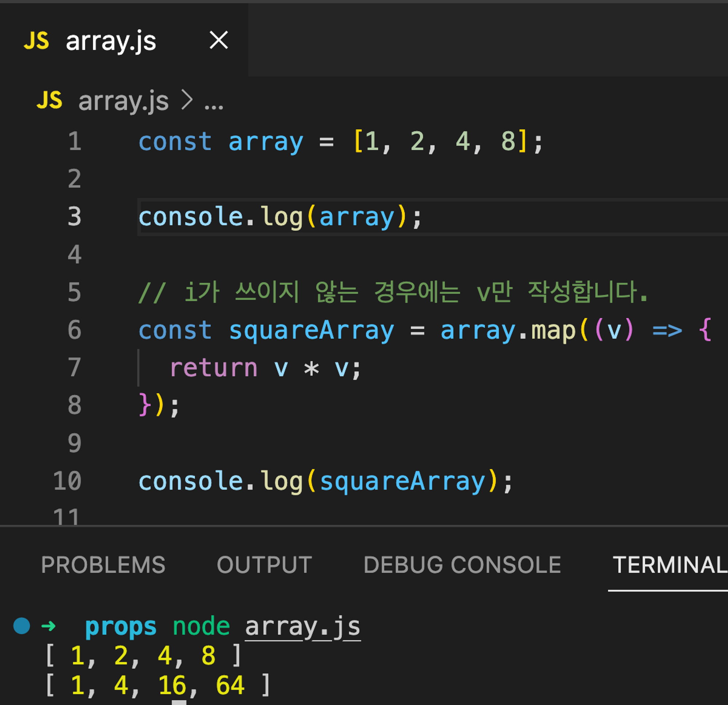Click line number 1 in the gutter
728x705 pixels.
pos(75,142)
